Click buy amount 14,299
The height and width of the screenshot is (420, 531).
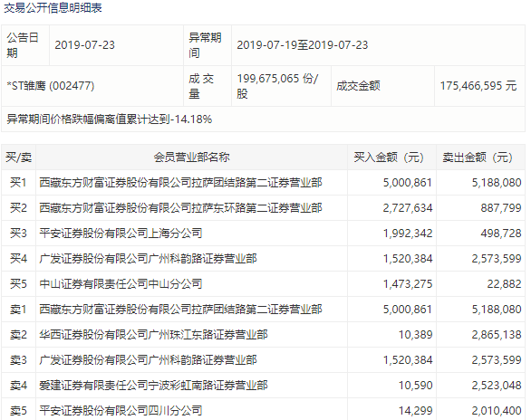[416, 411]
